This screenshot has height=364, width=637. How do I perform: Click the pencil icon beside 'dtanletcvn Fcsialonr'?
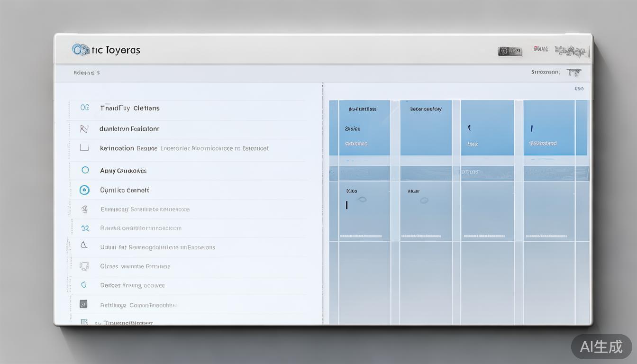coord(84,128)
